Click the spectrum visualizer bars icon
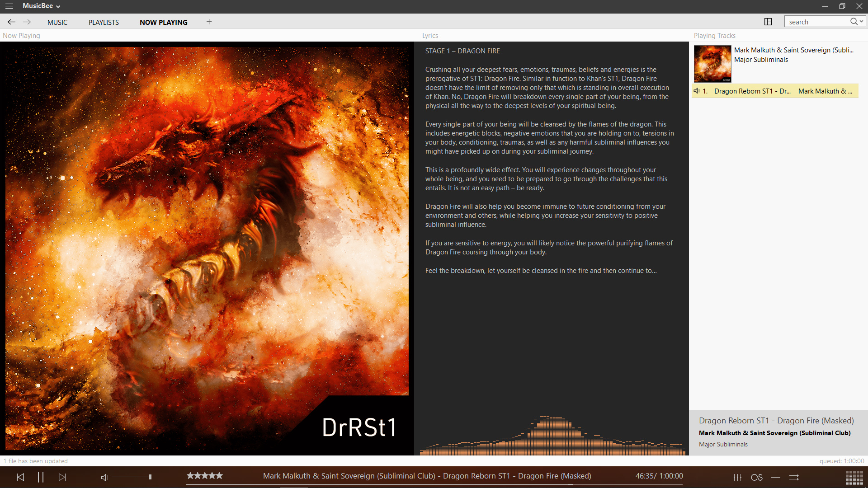The width and height of the screenshot is (868, 488). pos(854,478)
